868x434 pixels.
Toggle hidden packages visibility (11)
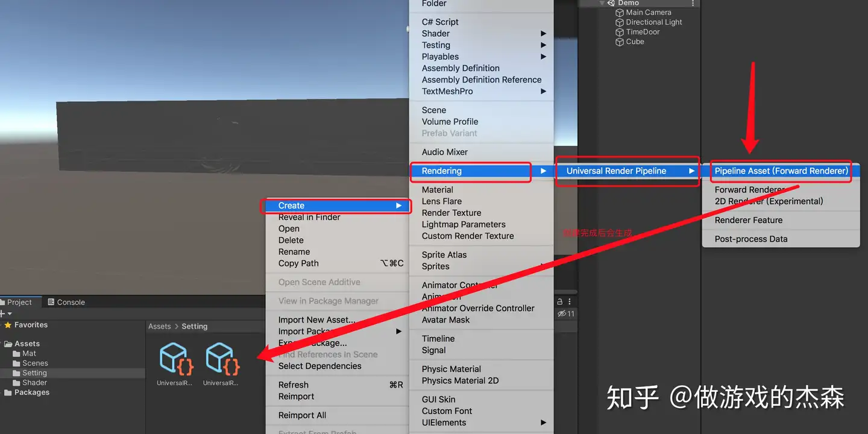[566, 313]
